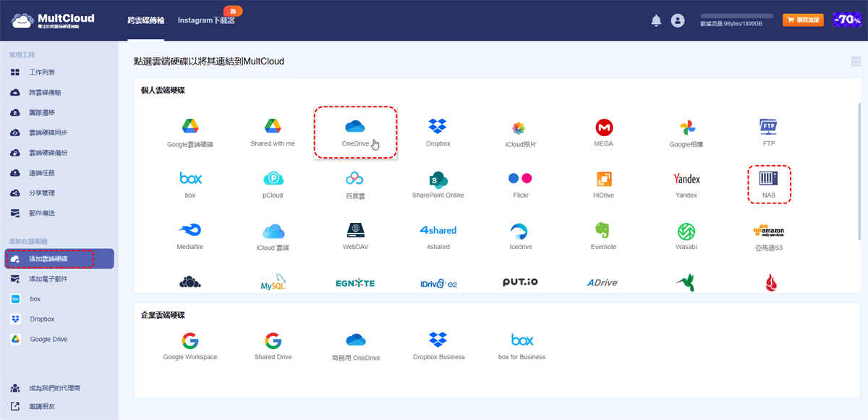868x420 pixels.
Task: Click the data traffic usage bar
Action: click(x=736, y=16)
